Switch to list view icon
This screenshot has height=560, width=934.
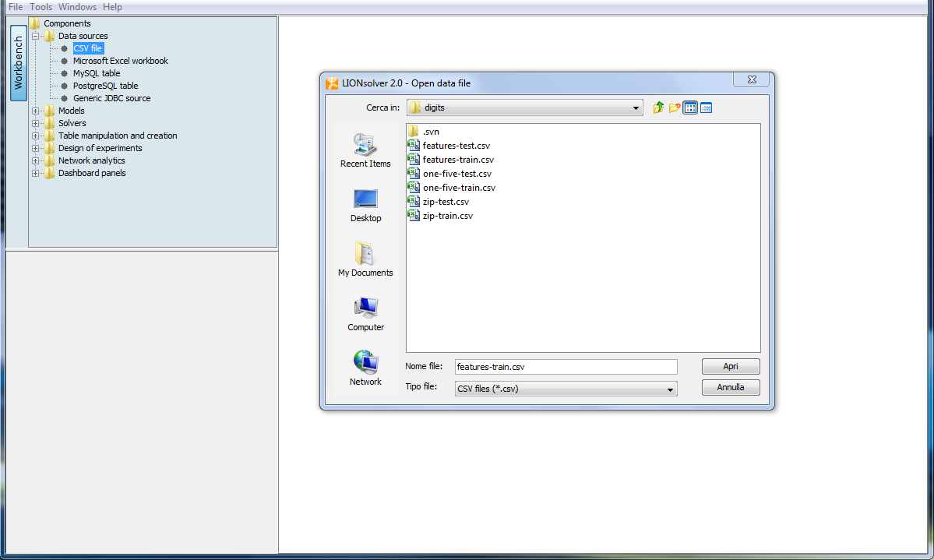pyautogui.click(x=690, y=107)
